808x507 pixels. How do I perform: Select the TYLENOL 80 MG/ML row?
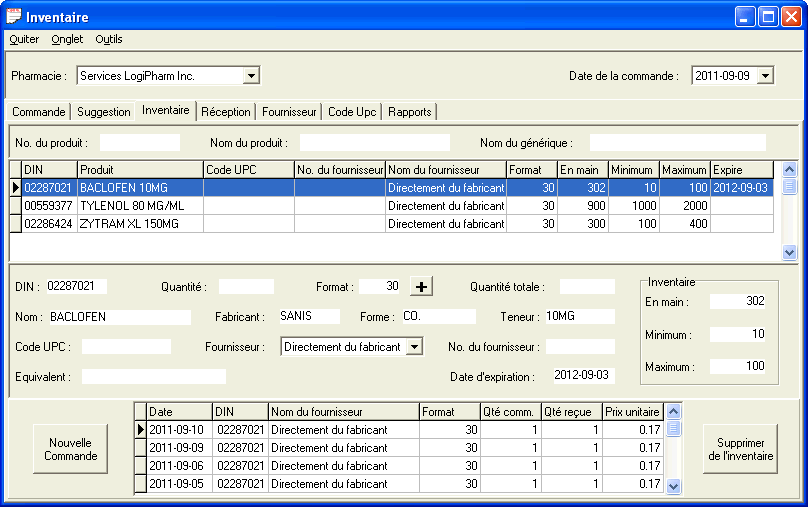(x=139, y=206)
